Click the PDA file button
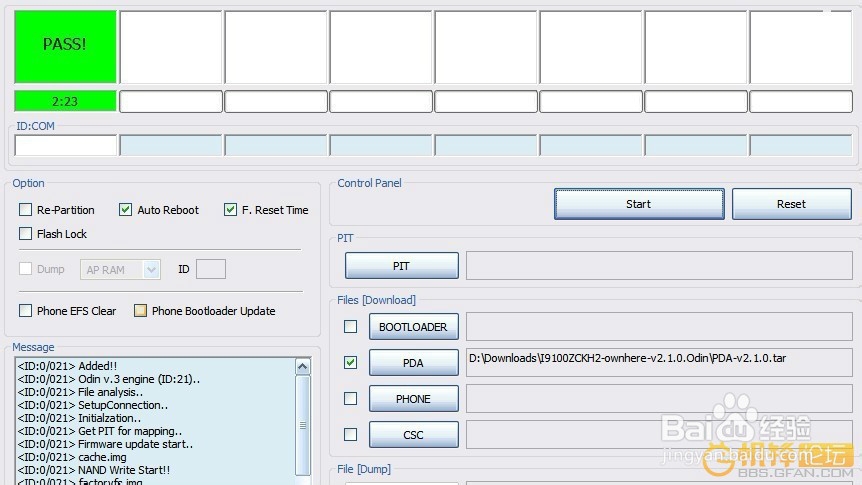Image resolution: width=862 pixels, height=485 pixels. coord(413,362)
